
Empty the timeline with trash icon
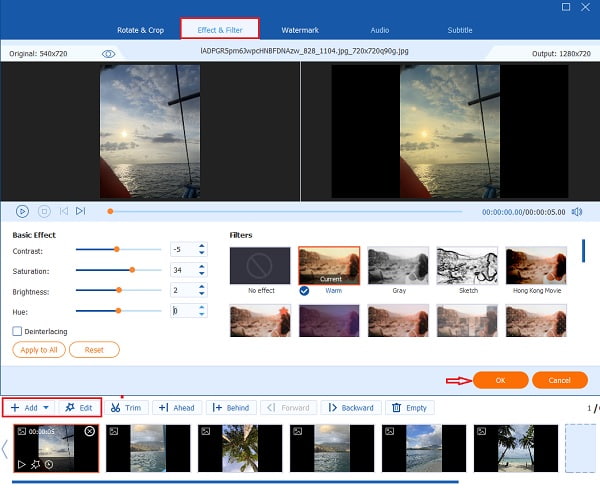(x=409, y=408)
